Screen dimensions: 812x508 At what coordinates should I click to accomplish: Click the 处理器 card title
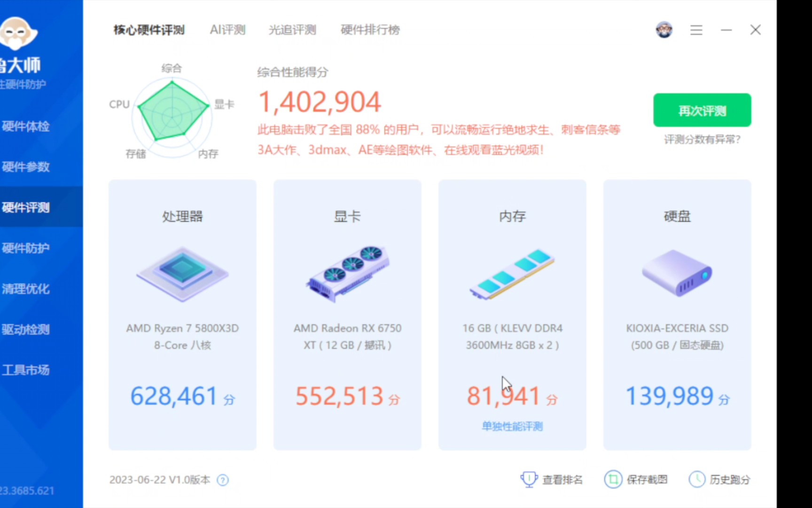pos(182,216)
